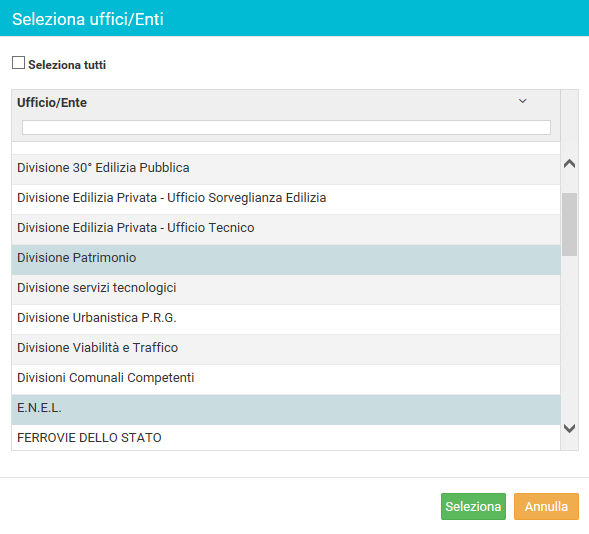Click the scroll up arrow of the list
The image size is (589, 534).
tap(569, 163)
